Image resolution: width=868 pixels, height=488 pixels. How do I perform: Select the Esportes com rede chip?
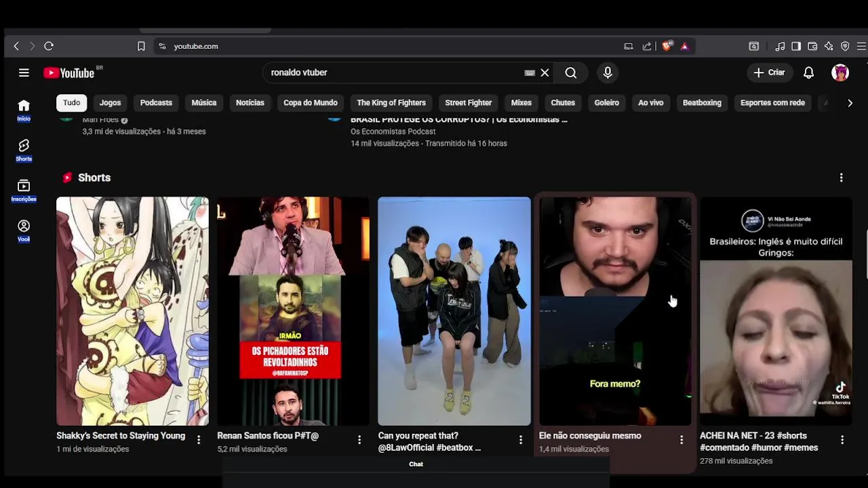772,103
